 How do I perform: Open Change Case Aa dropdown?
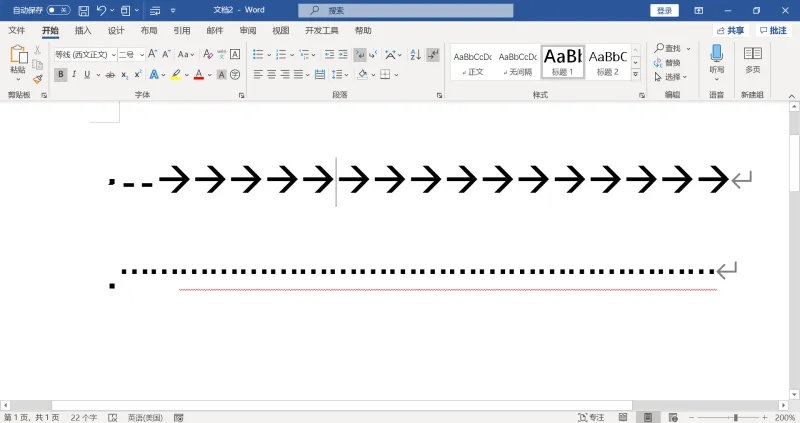[x=186, y=54]
